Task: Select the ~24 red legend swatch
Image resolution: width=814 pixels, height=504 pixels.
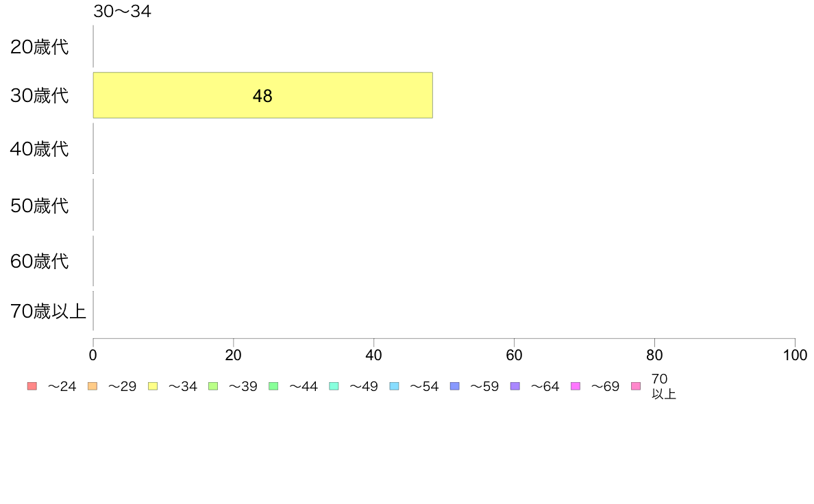Action: [x=32, y=386]
